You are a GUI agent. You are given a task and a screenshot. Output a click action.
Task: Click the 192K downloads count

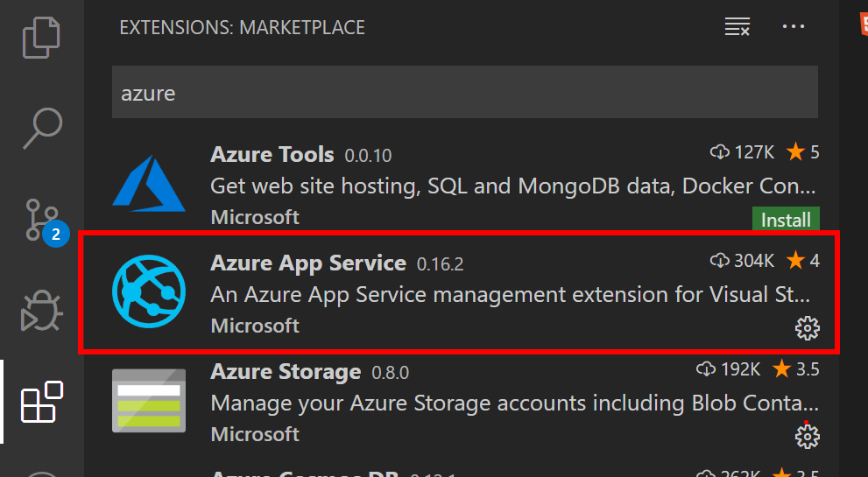[740, 368]
